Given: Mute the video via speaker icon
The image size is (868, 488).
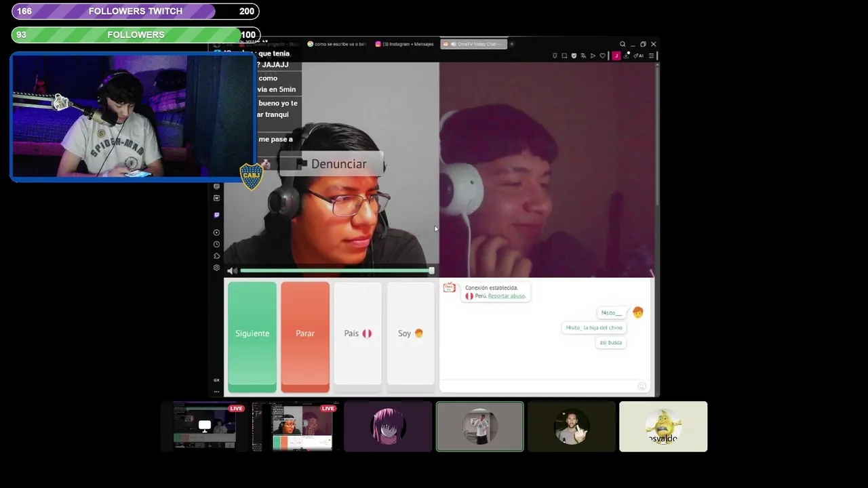Looking at the screenshot, I should click(232, 270).
